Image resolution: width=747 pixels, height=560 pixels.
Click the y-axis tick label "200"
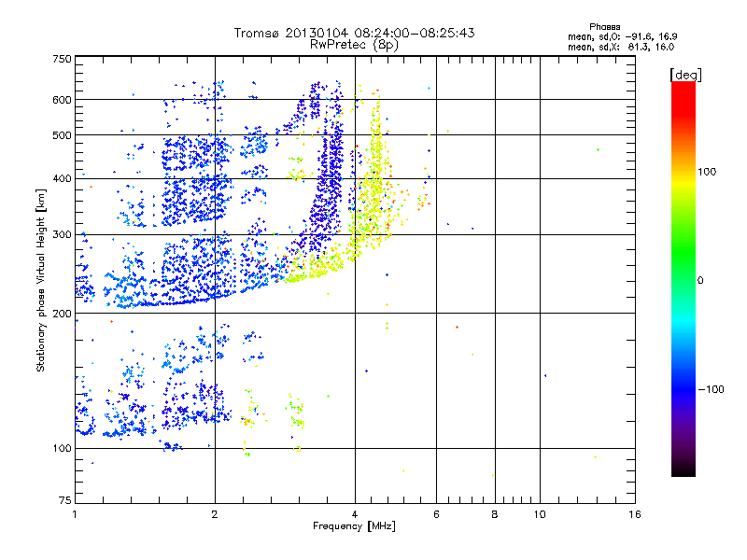pyautogui.click(x=62, y=314)
